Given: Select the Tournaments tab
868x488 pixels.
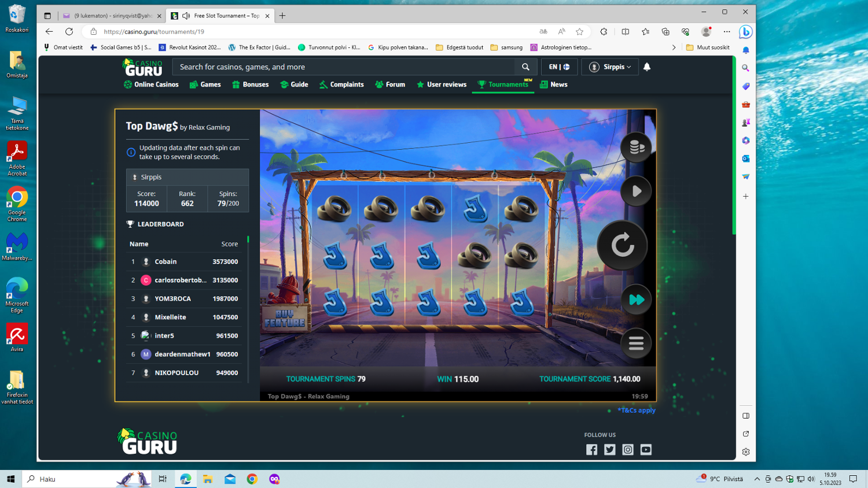Looking at the screenshot, I should coord(503,84).
